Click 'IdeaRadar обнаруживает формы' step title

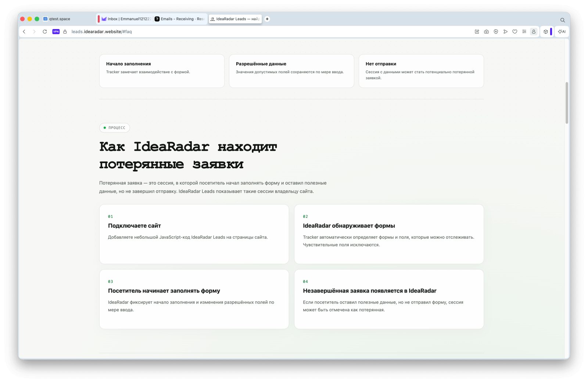tap(349, 226)
